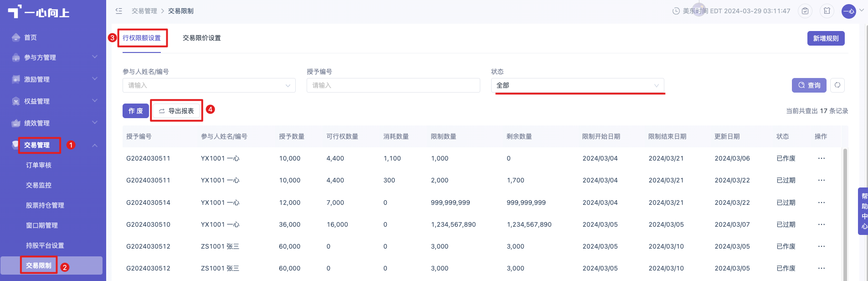Collapse the 交易管理 menu chevron
The width and height of the screenshot is (868, 281).
pos(95,145)
